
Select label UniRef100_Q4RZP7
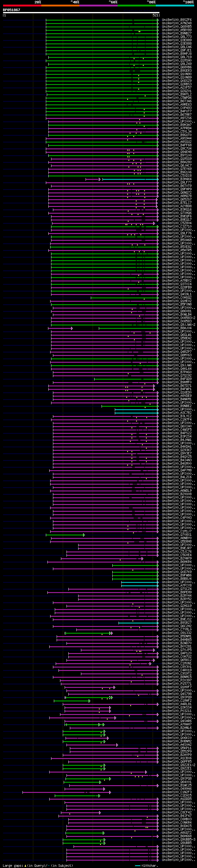(x=177, y=352)
